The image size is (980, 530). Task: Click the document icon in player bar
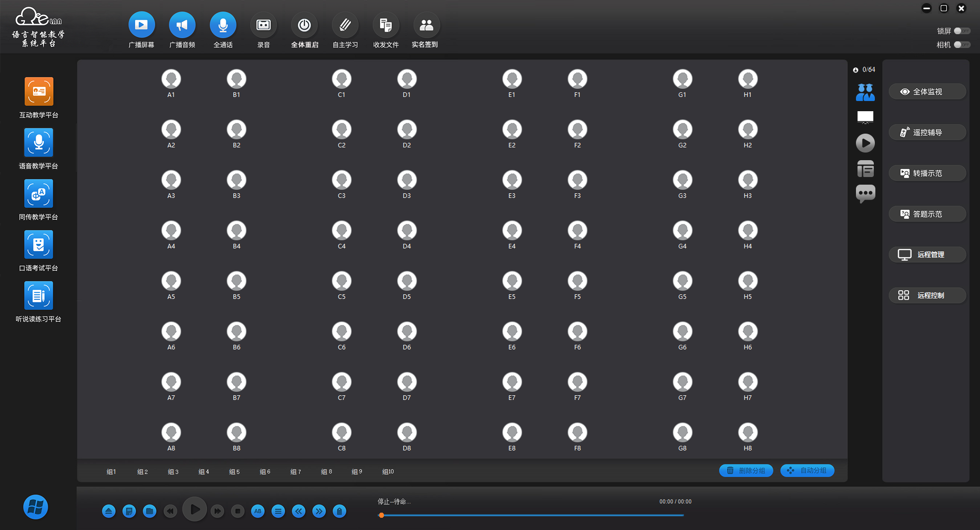coord(129,511)
